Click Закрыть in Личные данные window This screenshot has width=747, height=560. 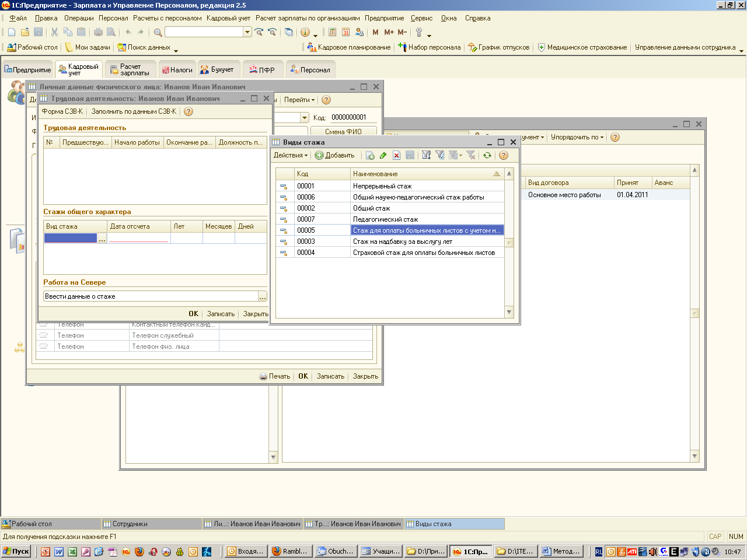(365, 376)
